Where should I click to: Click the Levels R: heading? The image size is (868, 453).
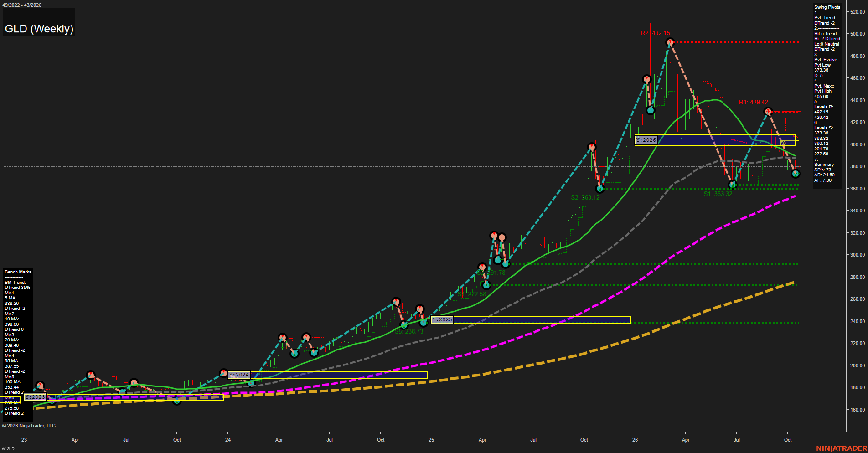823,107
